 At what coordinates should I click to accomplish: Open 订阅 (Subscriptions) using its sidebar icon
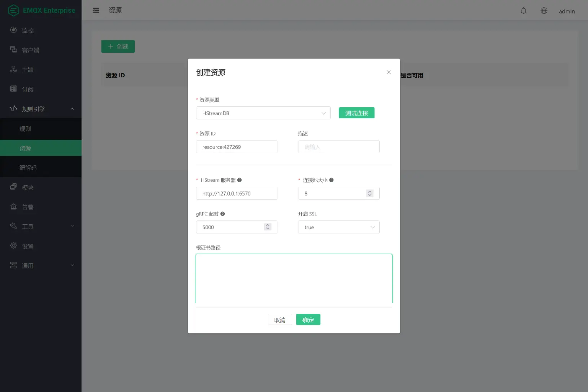pos(14,89)
